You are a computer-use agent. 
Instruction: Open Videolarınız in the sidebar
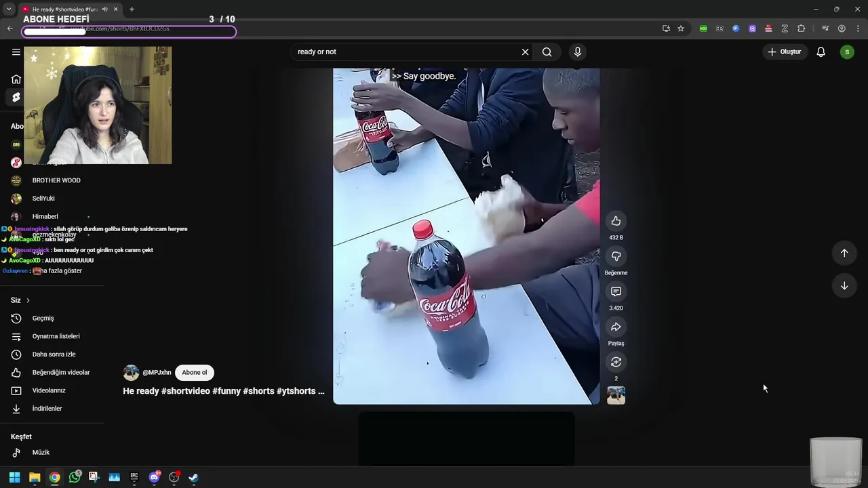point(52,390)
